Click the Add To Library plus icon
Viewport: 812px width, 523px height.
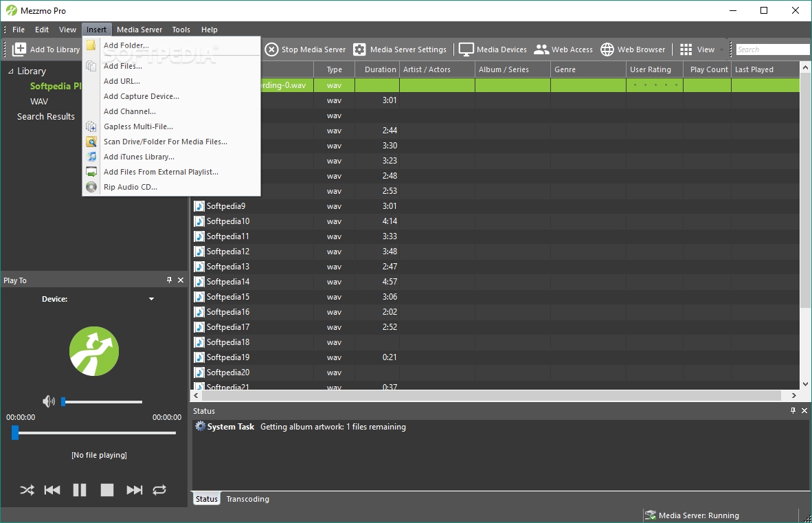(x=19, y=49)
